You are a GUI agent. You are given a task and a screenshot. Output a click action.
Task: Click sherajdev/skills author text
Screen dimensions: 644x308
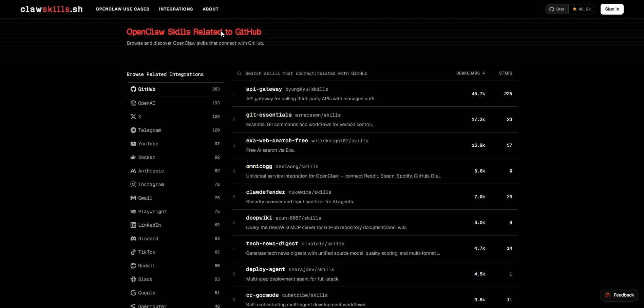point(311,270)
